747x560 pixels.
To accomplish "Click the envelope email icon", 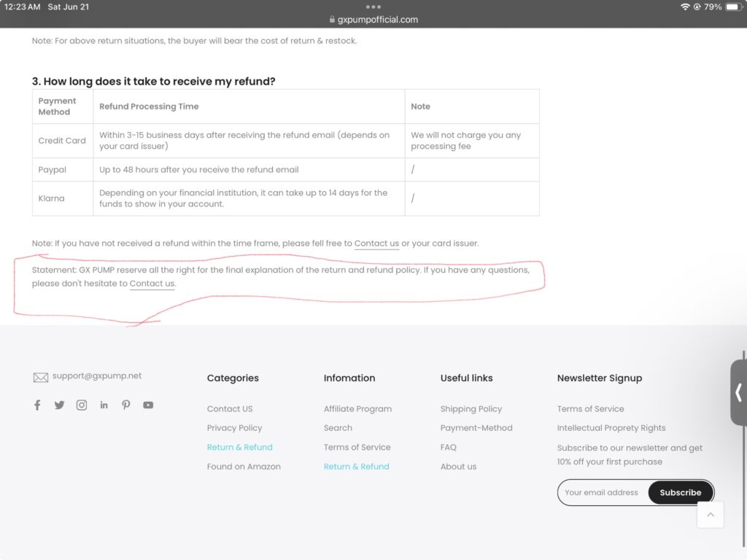I will (x=40, y=377).
